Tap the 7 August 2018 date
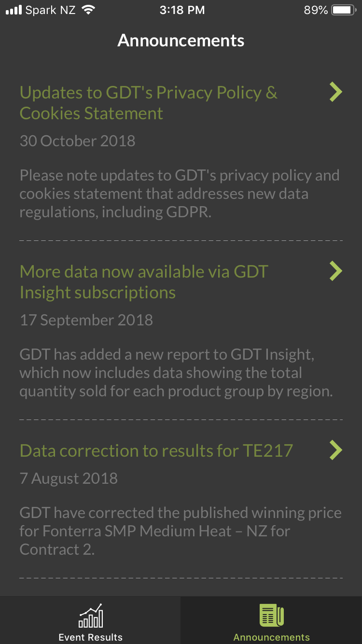The width and height of the screenshot is (362, 644). coord(69,478)
